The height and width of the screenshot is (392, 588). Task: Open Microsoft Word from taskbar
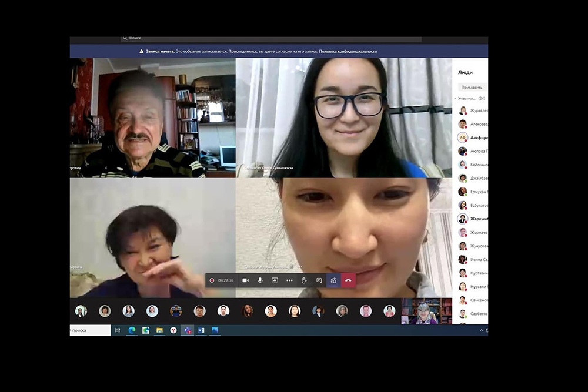(x=201, y=330)
